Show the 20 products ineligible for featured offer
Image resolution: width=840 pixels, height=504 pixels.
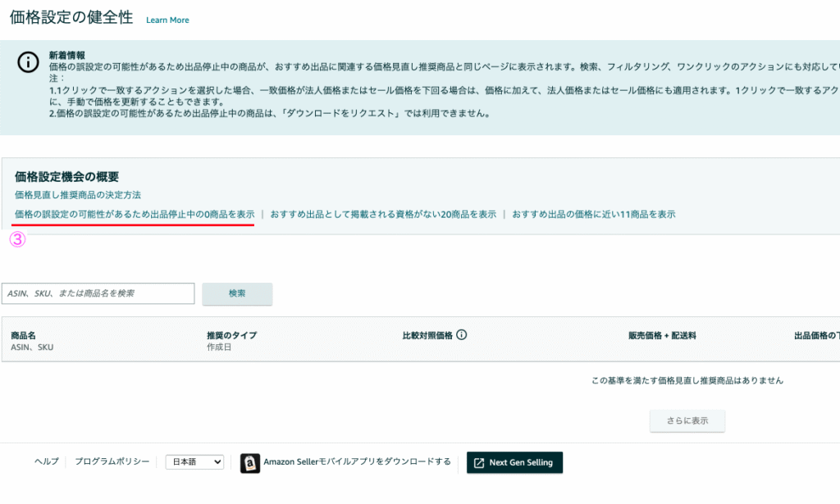coord(383,214)
